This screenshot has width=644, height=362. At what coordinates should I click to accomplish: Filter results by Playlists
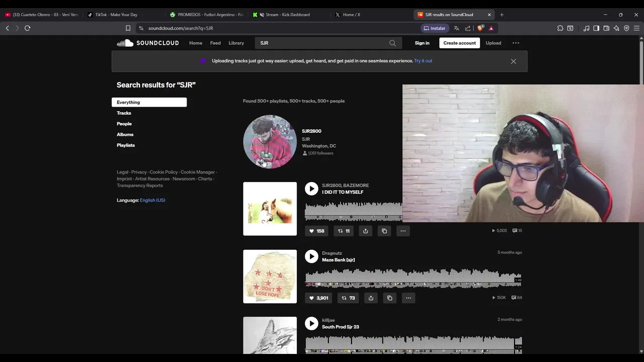click(126, 145)
